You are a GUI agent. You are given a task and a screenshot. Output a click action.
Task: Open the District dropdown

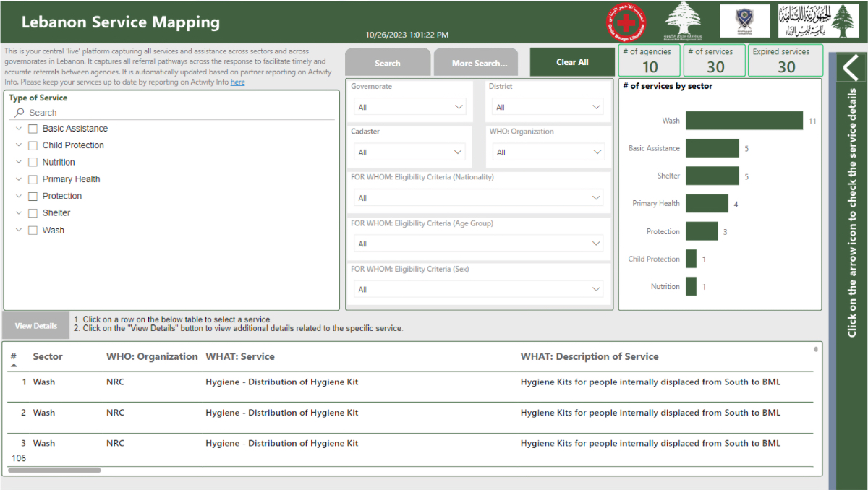548,107
